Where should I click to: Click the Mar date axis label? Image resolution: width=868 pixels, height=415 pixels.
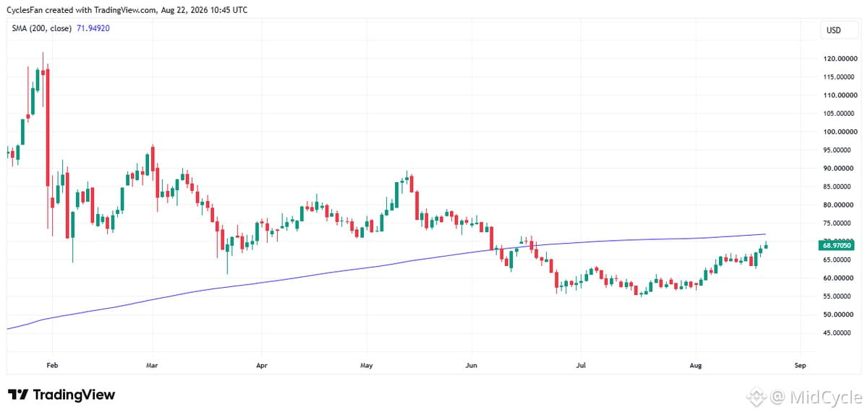152,366
